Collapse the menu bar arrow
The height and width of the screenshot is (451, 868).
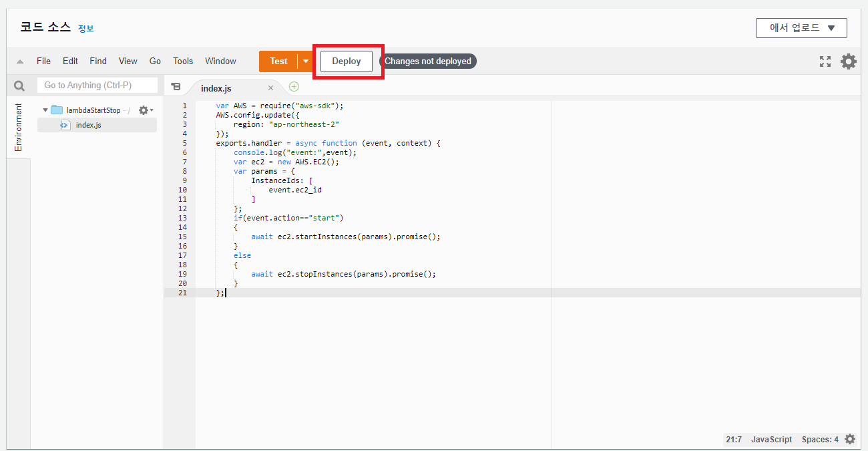pyautogui.click(x=20, y=61)
